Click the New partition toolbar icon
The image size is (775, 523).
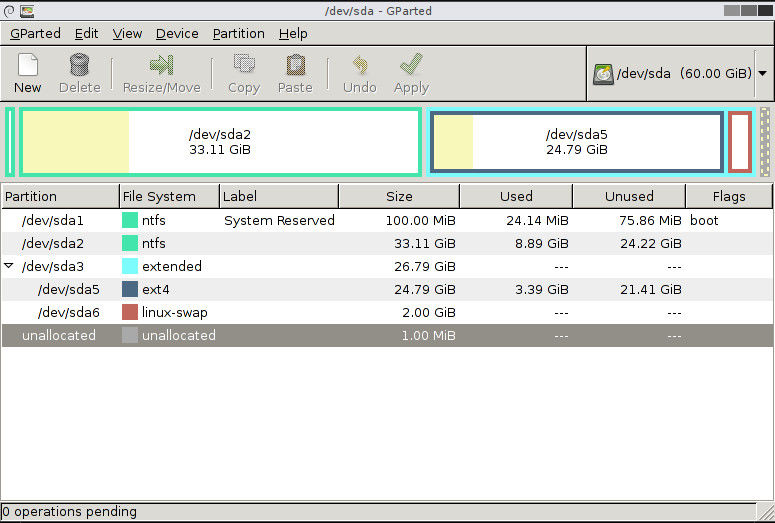pyautogui.click(x=28, y=65)
